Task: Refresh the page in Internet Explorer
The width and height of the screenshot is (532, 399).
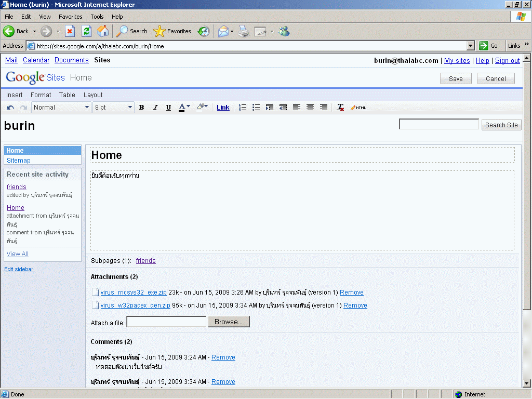Action: (86, 31)
